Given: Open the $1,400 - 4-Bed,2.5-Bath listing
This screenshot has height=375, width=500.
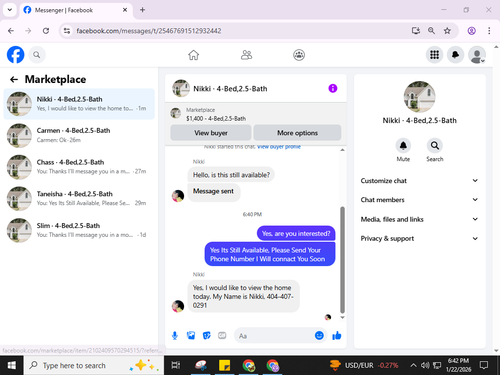Looking at the screenshot, I should (x=216, y=118).
